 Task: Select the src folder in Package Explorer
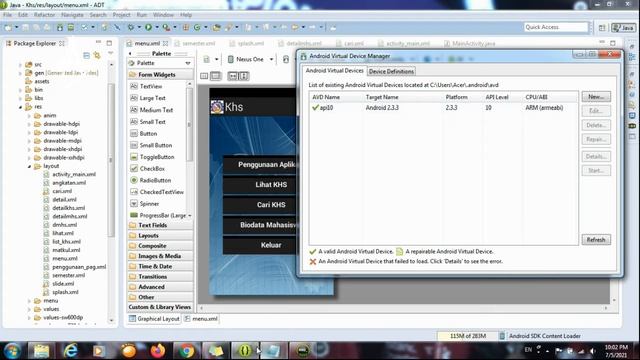[38, 64]
